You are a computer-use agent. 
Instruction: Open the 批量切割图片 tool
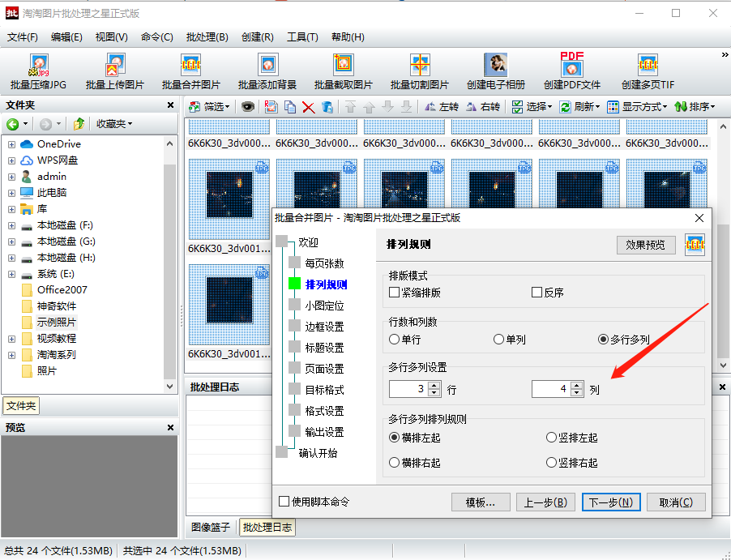(419, 71)
